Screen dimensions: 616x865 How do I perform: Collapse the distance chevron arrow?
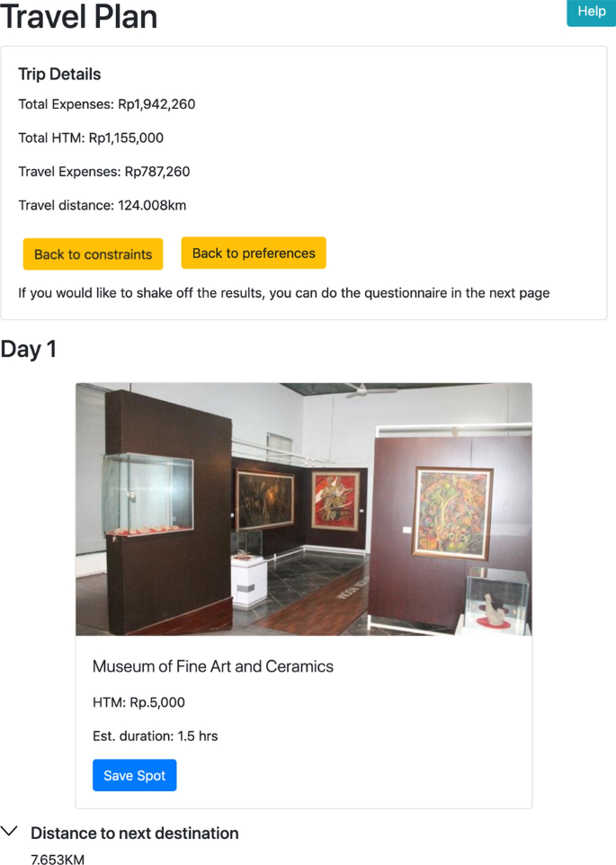(10, 833)
